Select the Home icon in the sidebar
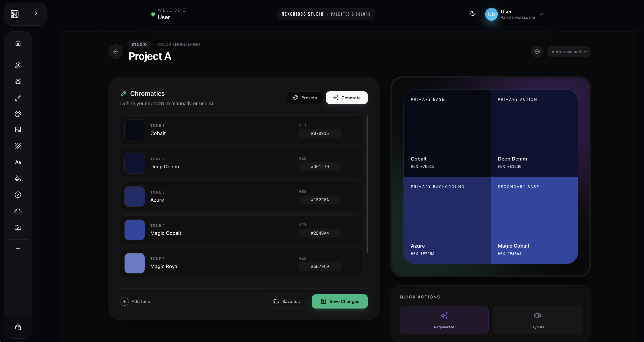This screenshot has width=644, height=342. [18, 43]
